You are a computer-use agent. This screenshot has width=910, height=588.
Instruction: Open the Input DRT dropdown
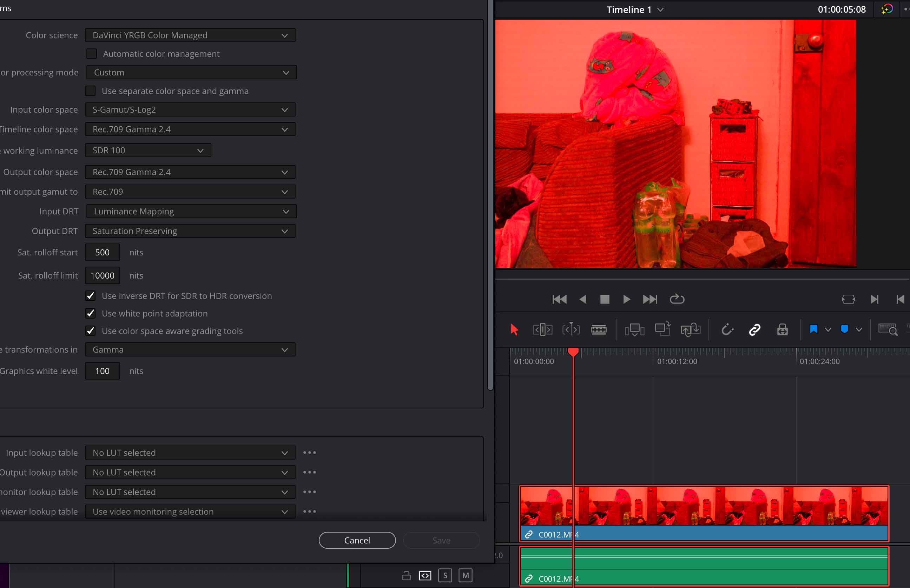[x=191, y=212]
